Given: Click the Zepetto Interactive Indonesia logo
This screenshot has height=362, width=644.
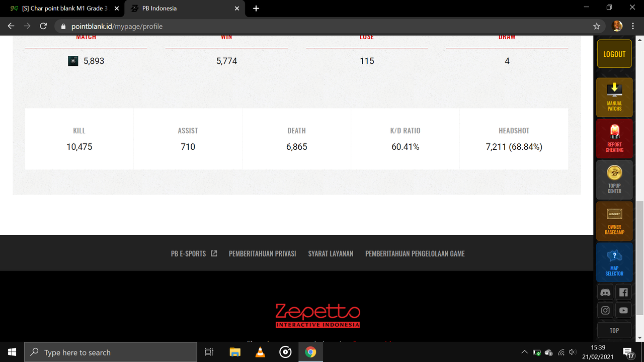Looking at the screenshot, I should pos(317,316).
